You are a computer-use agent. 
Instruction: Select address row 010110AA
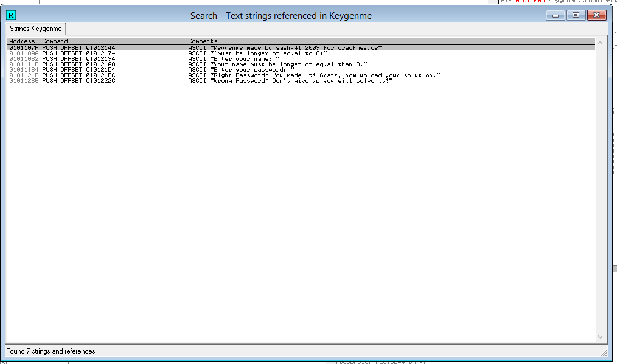coord(24,53)
